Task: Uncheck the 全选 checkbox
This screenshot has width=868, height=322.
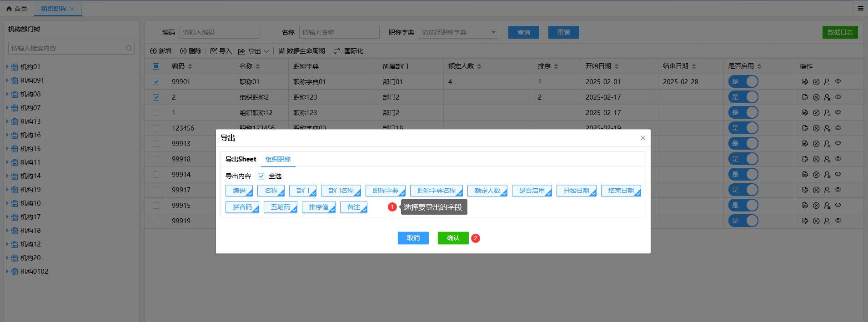Action: (261, 176)
